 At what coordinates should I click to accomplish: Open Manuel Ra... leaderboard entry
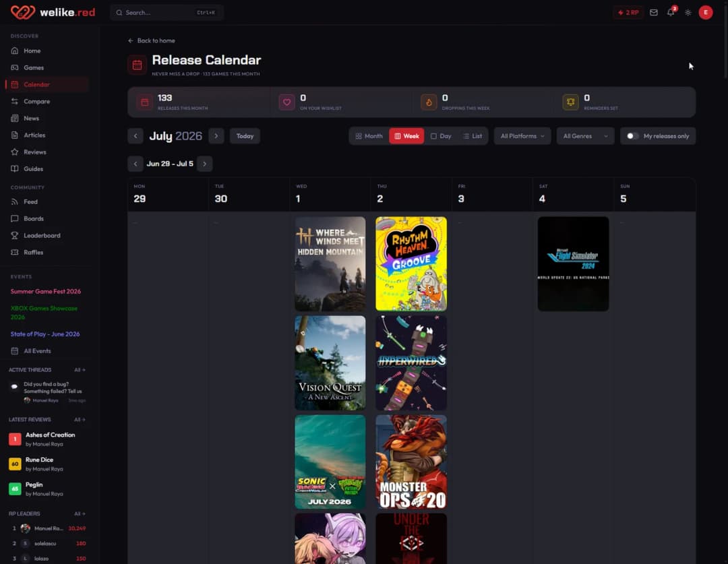pos(49,528)
